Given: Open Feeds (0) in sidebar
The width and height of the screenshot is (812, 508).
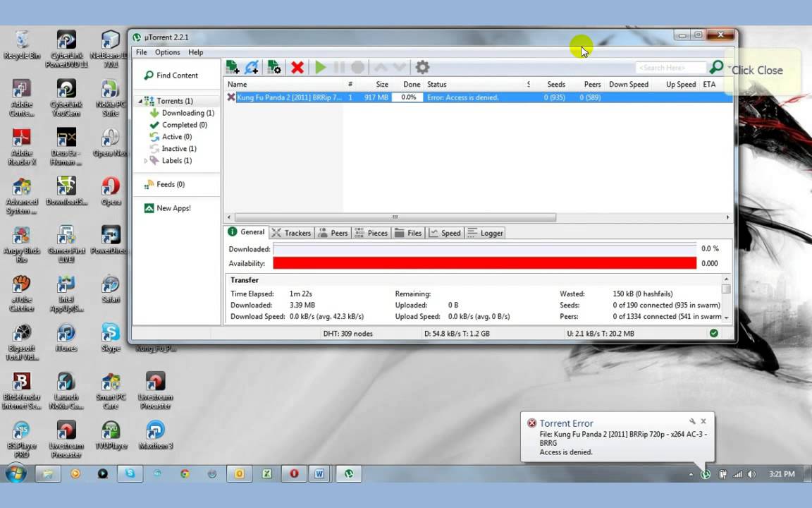Looking at the screenshot, I should [x=164, y=185].
